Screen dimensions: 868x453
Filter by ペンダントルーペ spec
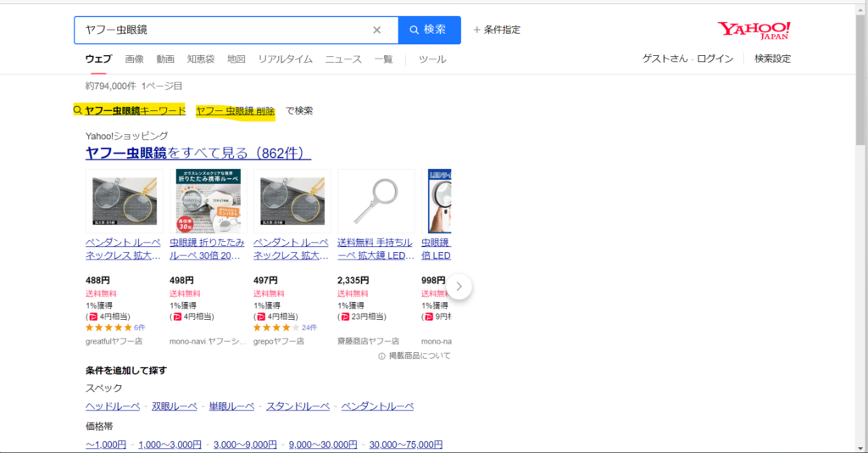tap(377, 406)
